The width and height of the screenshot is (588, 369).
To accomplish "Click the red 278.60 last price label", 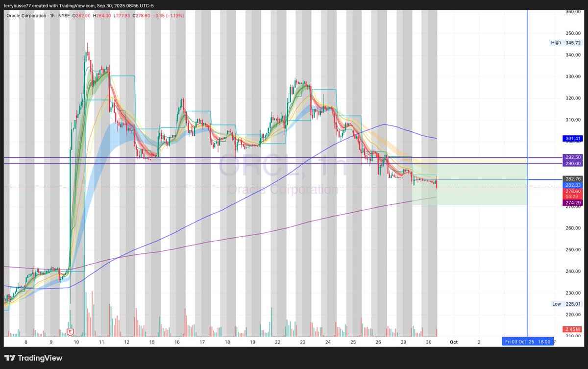I will (x=572, y=191).
